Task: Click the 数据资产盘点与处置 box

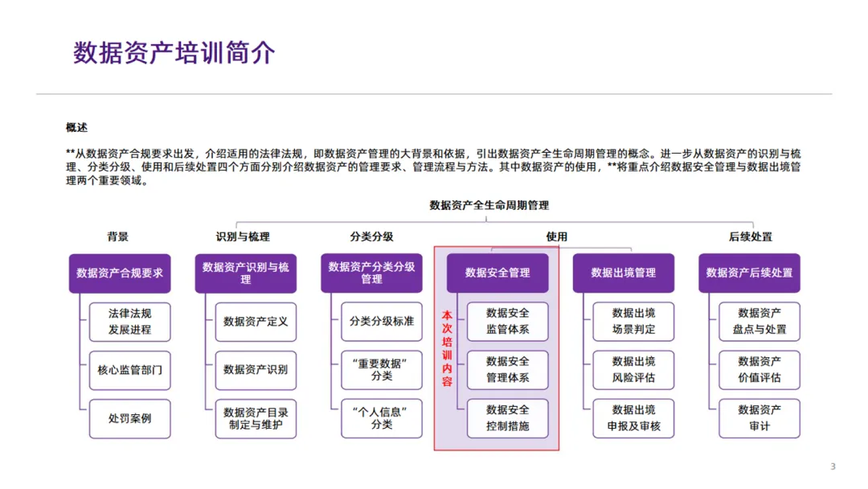Action: 759,322
